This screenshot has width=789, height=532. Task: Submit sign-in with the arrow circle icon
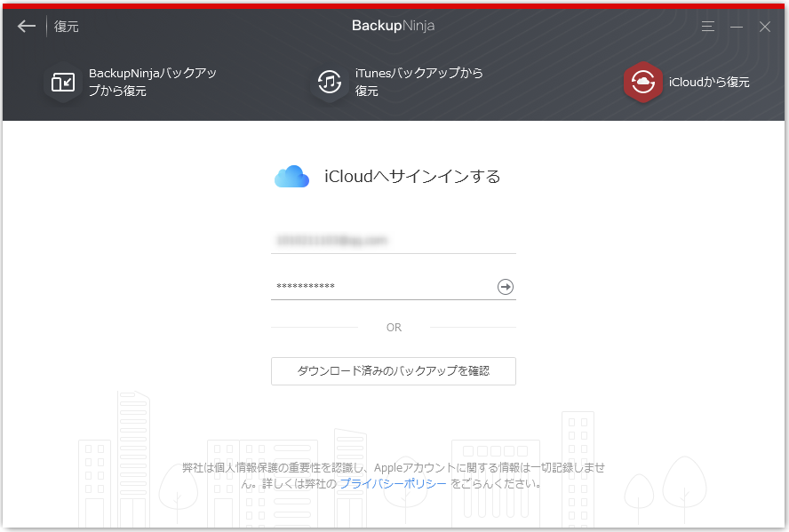click(x=506, y=287)
